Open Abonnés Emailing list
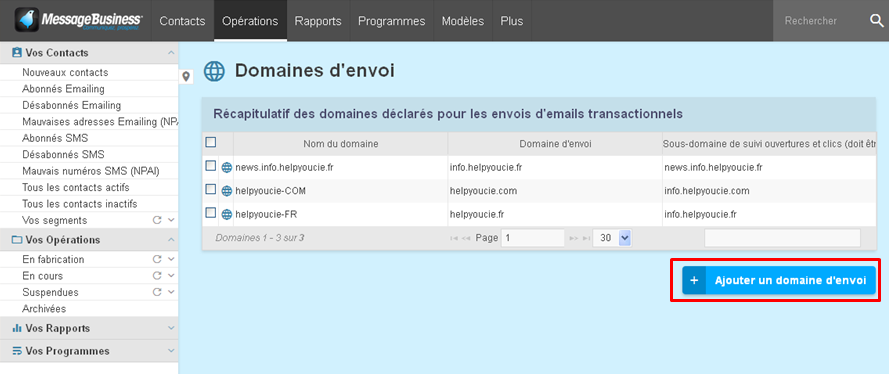The height and width of the screenshot is (374, 889). [x=64, y=89]
